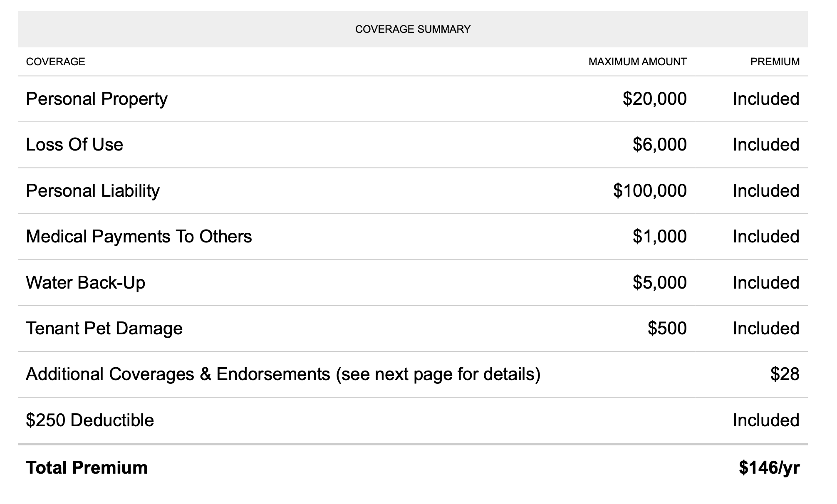The width and height of the screenshot is (837, 504).
Task: Click the $6,000 Loss Of Use amount
Action: (x=659, y=145)
